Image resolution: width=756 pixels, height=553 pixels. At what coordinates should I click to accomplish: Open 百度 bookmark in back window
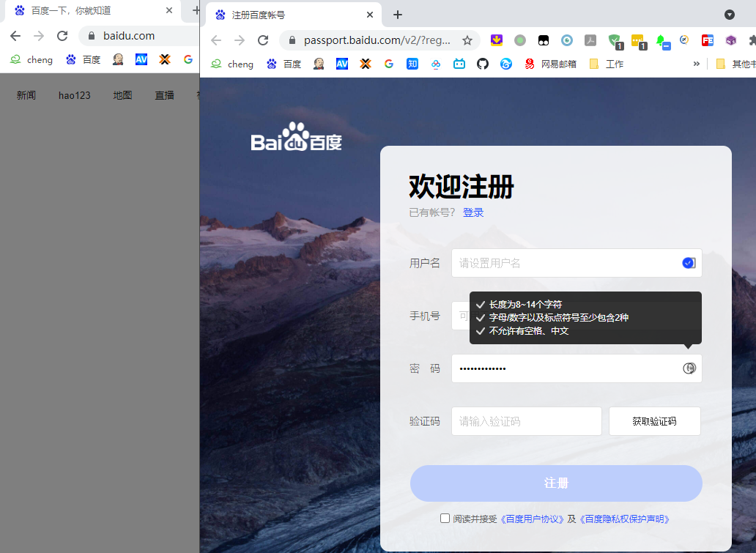[x=83, y=59]
